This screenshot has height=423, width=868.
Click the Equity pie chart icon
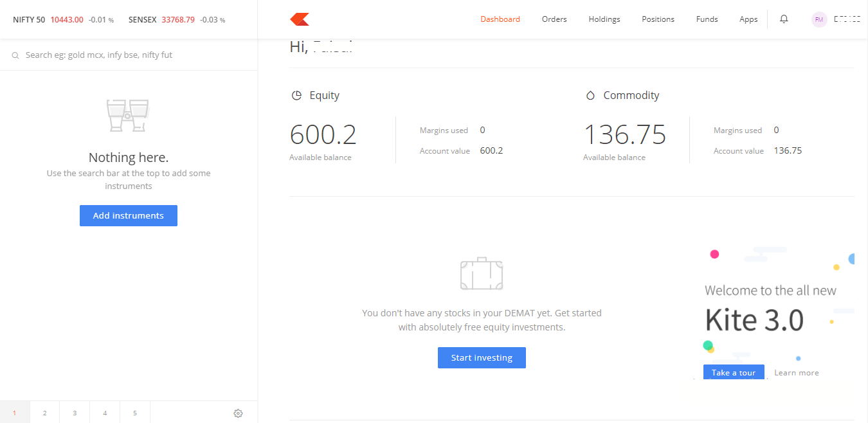pos(296,95)
